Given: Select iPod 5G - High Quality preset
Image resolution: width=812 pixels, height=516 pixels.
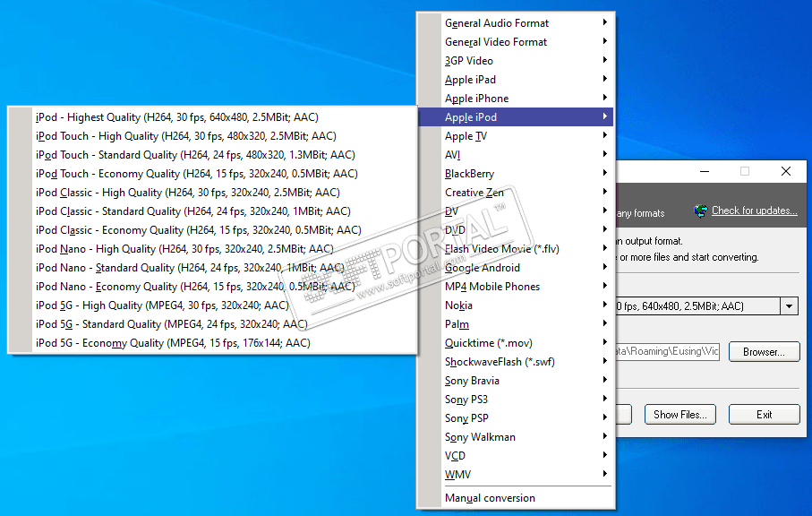Looking at the screenshot, I should click(212, 305).
